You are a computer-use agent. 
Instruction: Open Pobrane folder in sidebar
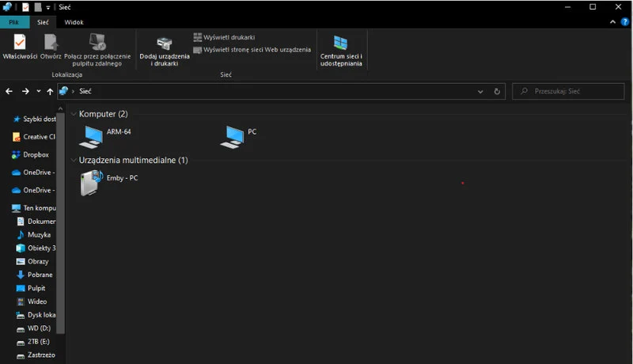pyautogui.click(x=39, y=275)
